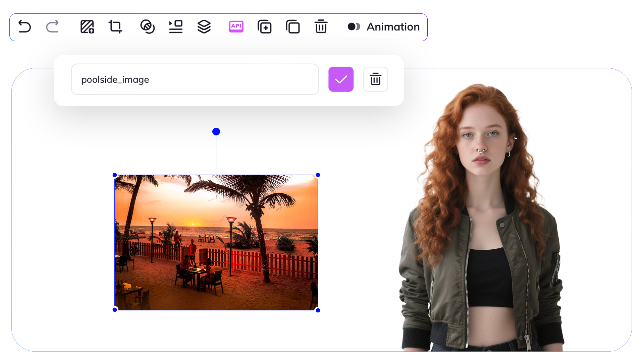Toggle the API mode

coord(236,27)
